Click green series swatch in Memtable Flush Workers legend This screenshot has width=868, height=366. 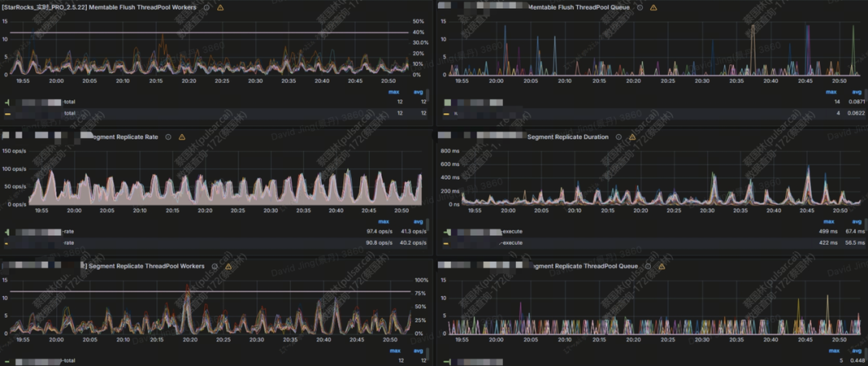pos(7,102)
